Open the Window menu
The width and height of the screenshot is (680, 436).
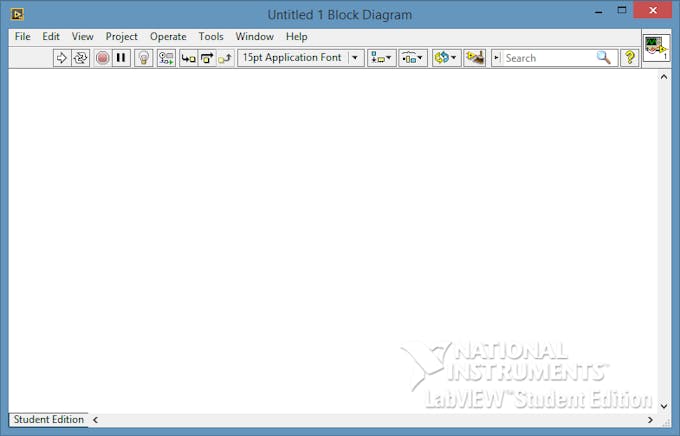point(255,37)
